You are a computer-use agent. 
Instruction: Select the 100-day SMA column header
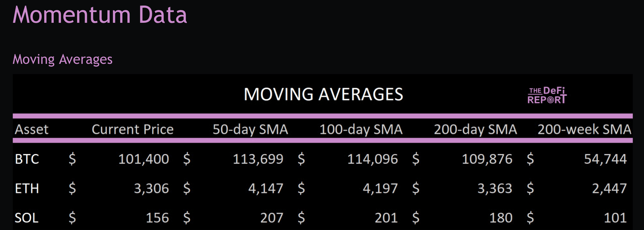(x=361, y=129)
